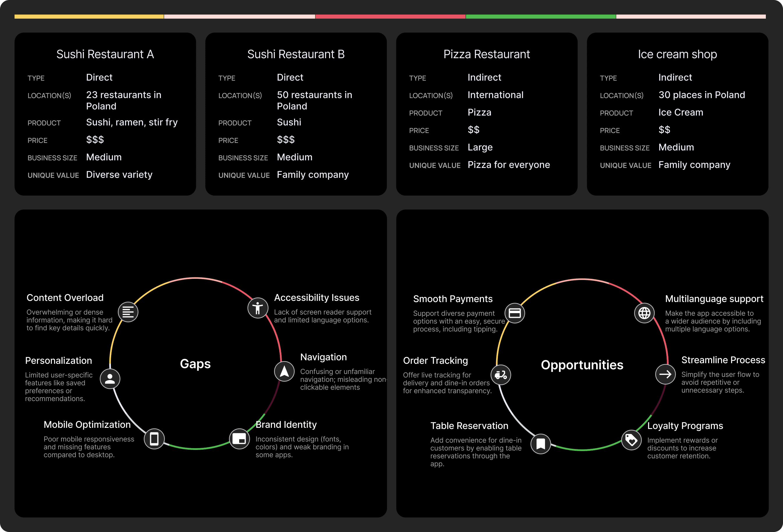Image resolution: width=783 pixels, height=532 pixels.
Task: Click the Accessibility Issues person icon
Action: 258,308
